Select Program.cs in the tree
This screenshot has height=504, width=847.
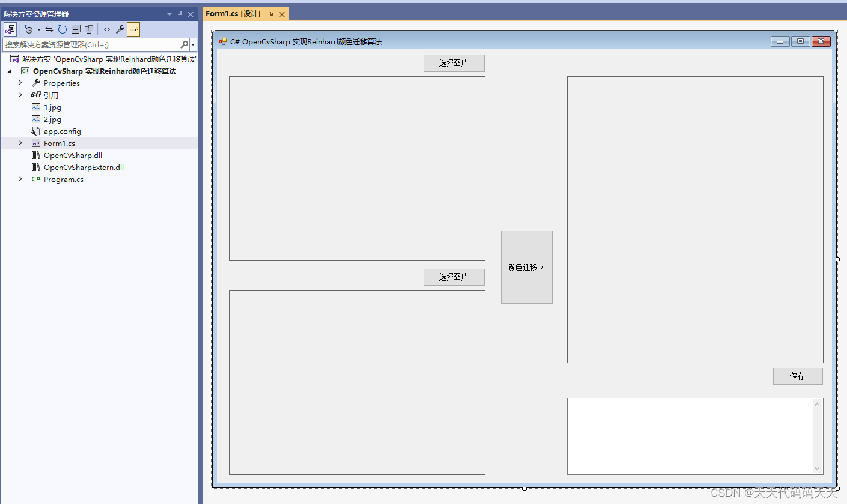pyautogui.click(x=64, y=179)
